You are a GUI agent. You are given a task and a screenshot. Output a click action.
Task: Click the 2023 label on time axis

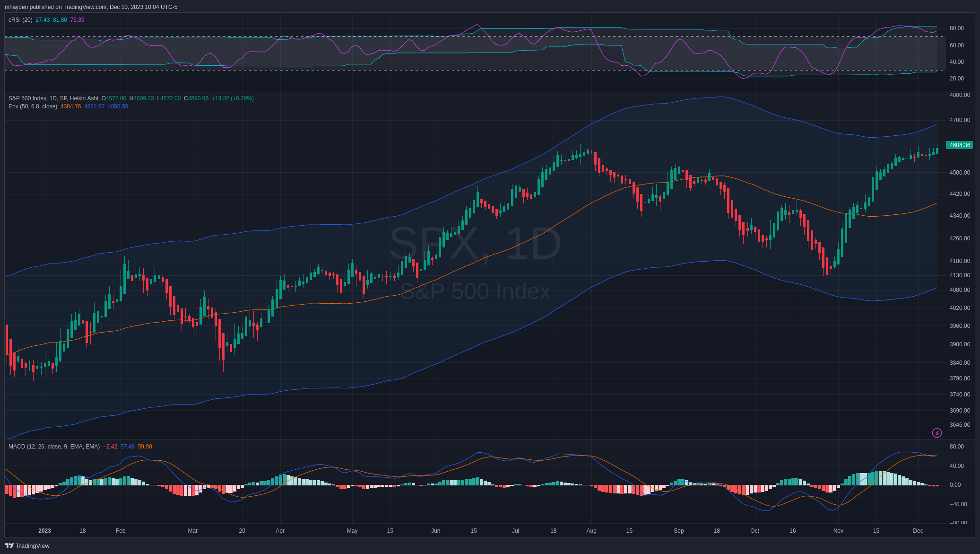44,531
